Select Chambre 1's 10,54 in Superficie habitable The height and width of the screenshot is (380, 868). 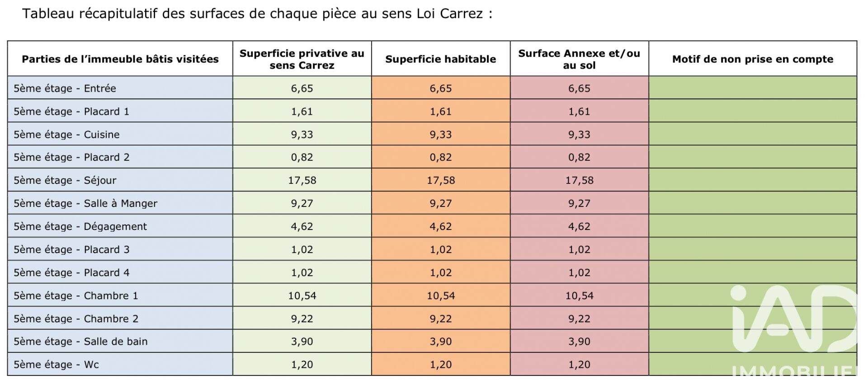(x=441, y=296)
